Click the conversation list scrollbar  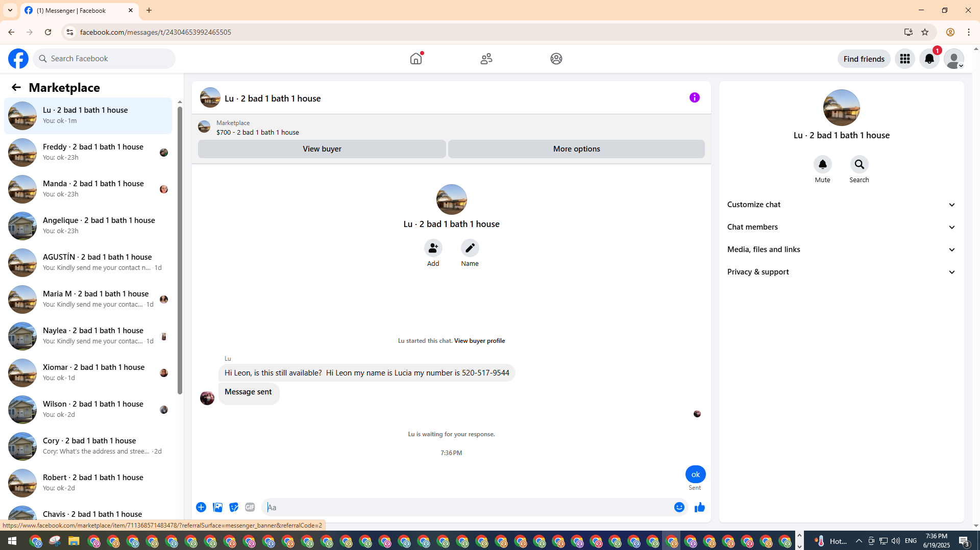tap(180, 250)
